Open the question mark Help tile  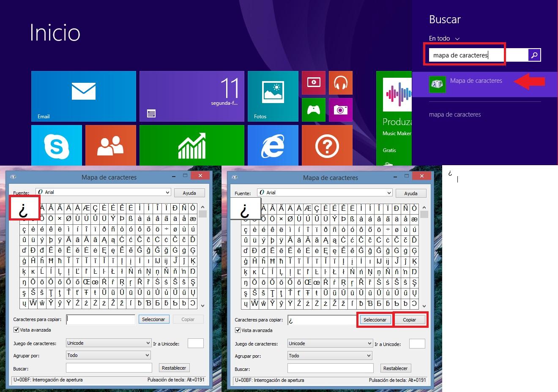327,145
